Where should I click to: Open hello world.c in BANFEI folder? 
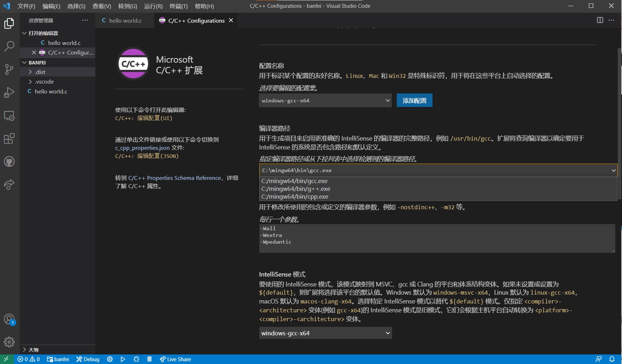coord(57,91)
